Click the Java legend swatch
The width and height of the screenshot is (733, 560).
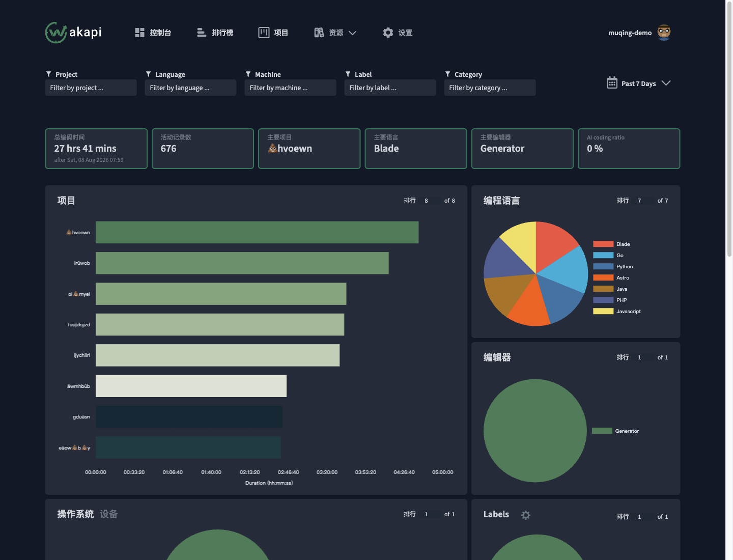[x=603, y=289]
